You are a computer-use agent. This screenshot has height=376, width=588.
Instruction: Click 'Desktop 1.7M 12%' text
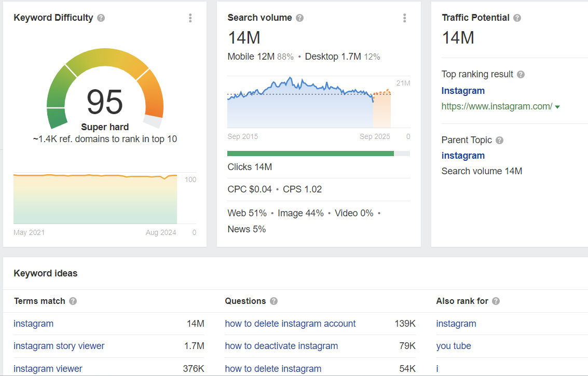[x=343, y=57]
